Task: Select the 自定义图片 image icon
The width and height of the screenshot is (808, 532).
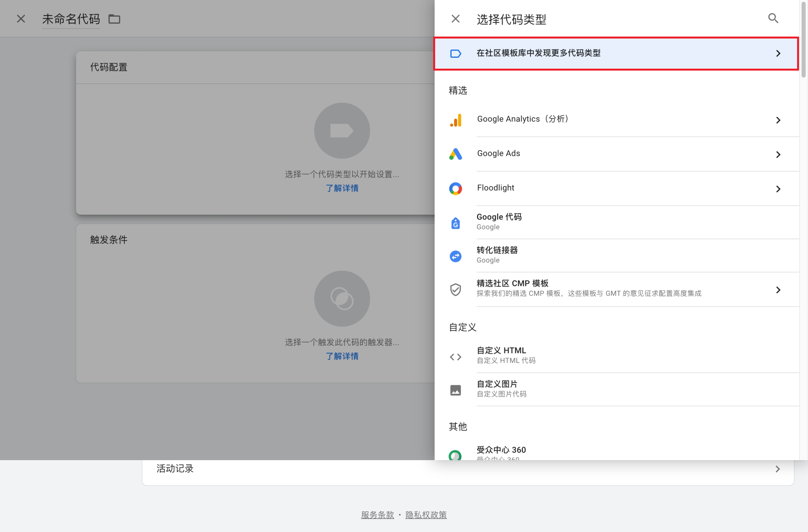Action: (x=455, y=390)
